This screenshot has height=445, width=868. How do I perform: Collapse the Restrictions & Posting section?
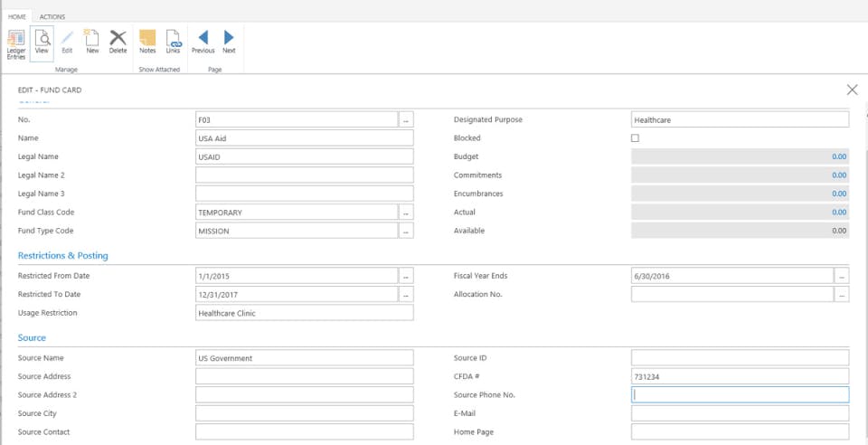coord(63,256)
